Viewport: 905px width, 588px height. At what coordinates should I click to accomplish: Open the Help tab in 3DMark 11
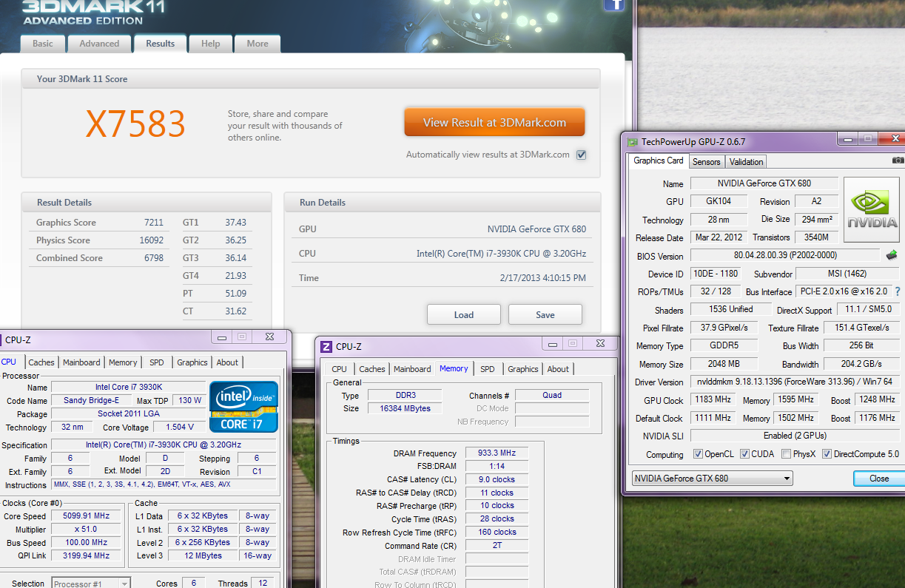point(210,44)
